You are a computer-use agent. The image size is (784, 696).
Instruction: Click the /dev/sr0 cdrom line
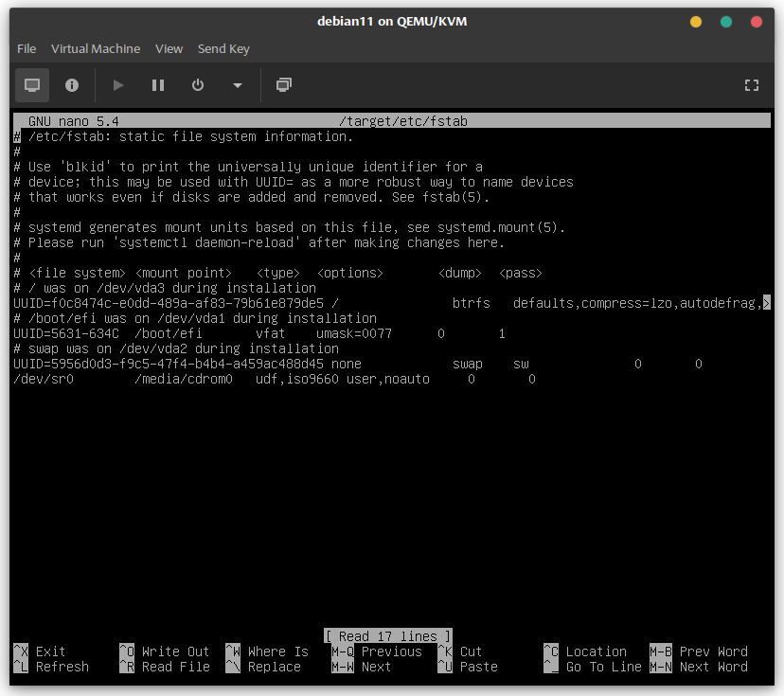(275, 379)
